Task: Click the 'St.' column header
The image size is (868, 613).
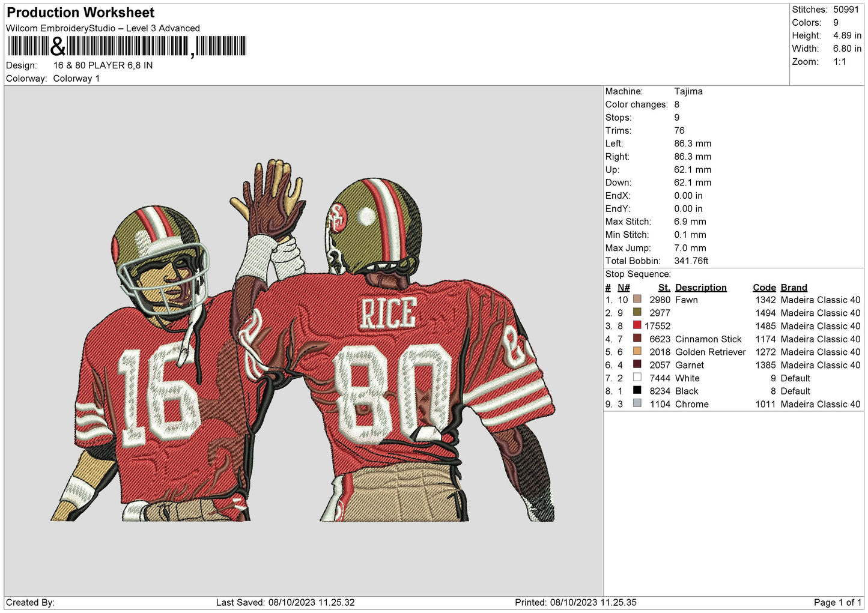Action: click(x=664, y=288)
